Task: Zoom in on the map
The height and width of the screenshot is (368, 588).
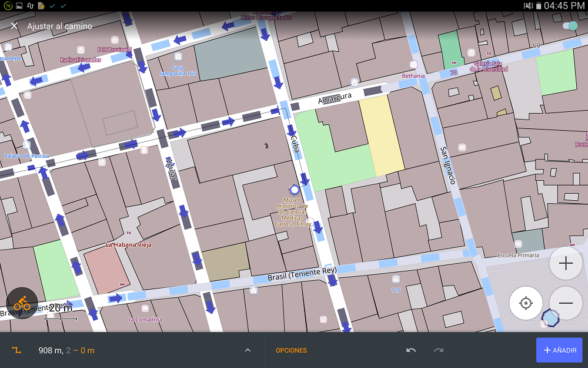Action: coord(566,263)
